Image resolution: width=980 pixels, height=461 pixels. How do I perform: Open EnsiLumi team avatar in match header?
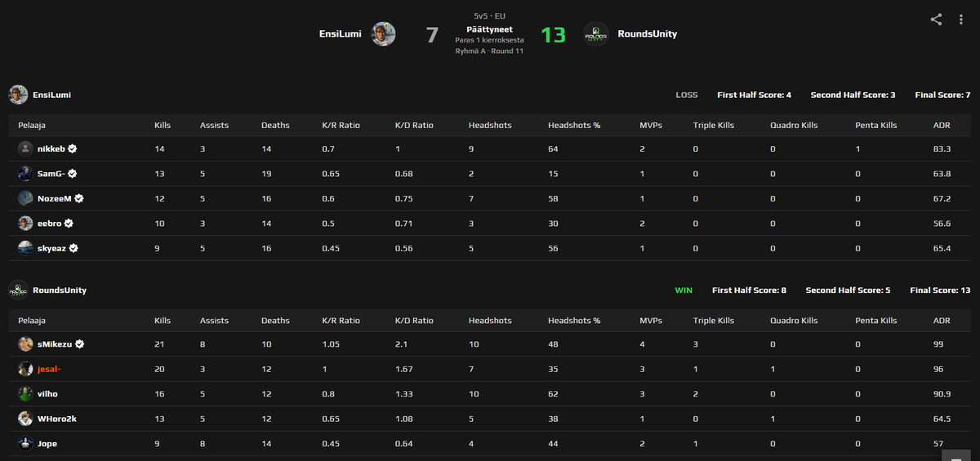384,34
